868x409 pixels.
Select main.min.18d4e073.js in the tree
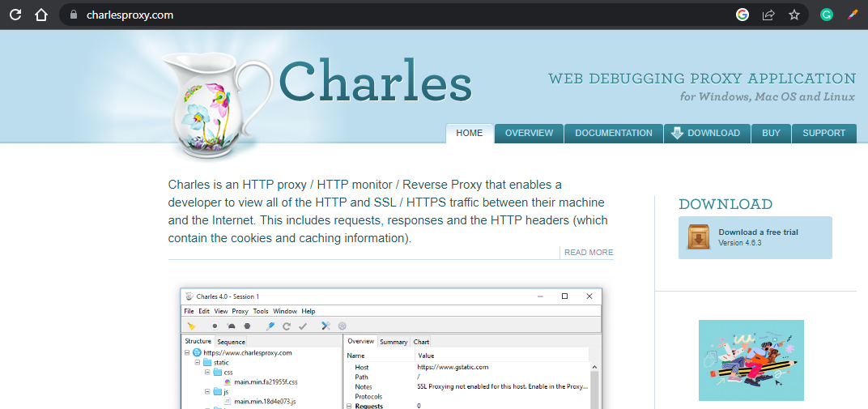265,401
